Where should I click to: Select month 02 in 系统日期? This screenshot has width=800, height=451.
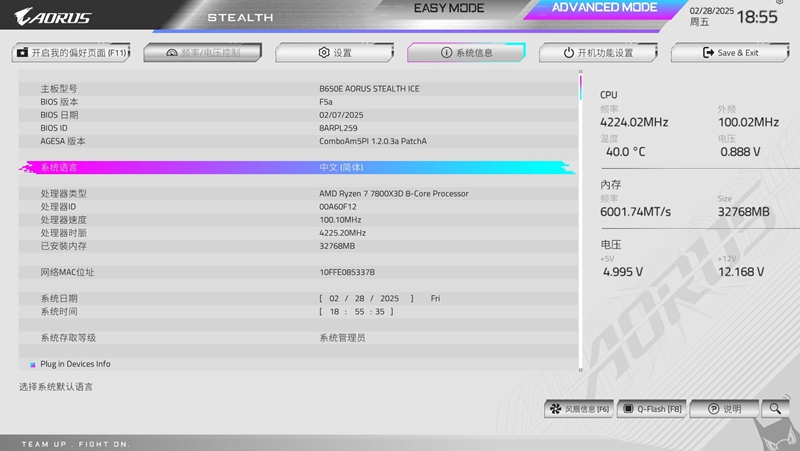pyautogui.click(x=334, y=298)
